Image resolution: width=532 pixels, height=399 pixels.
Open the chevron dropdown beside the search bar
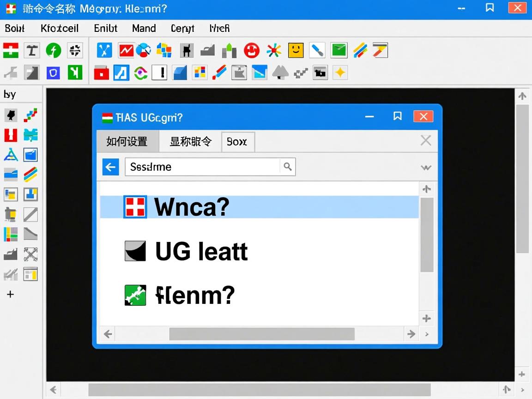426,167
